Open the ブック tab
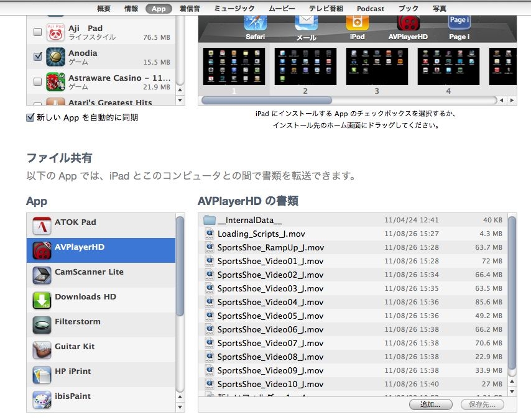This screenshot has width=531, height=420. pyautogui.click(x=409, y=9)
